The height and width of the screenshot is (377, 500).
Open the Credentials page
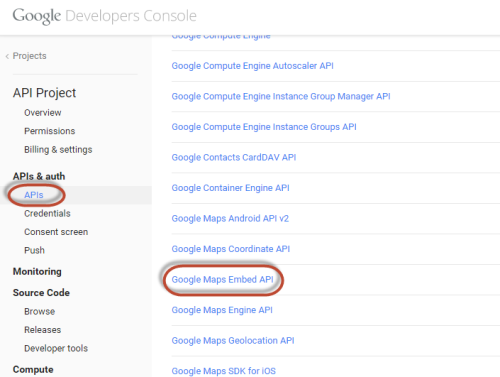click(47, 213)
